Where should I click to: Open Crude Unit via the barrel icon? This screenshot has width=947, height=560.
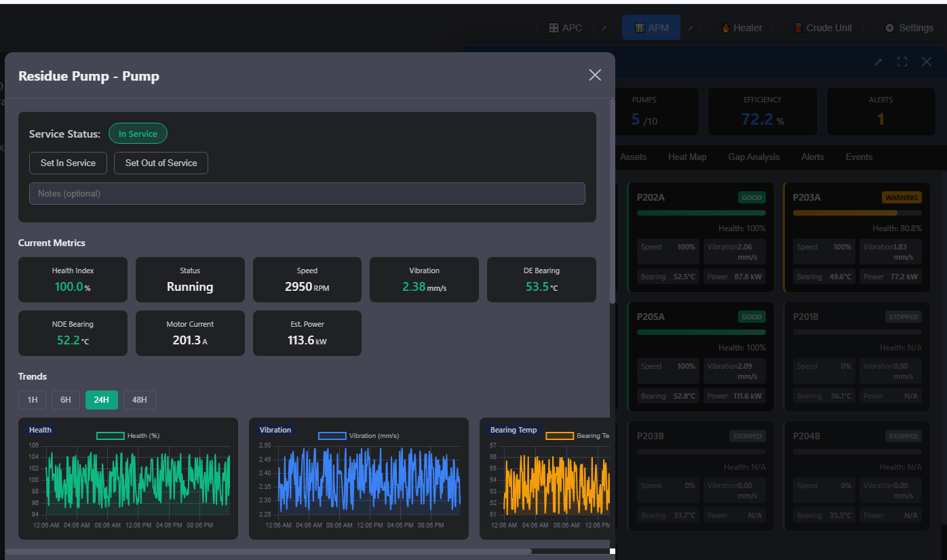[x=799, y=28]
